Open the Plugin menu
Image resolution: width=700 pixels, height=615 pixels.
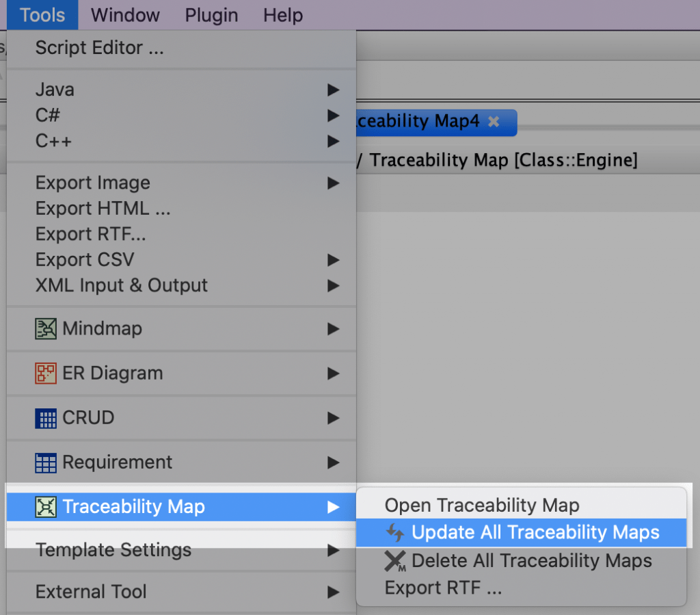pos(211,15)
